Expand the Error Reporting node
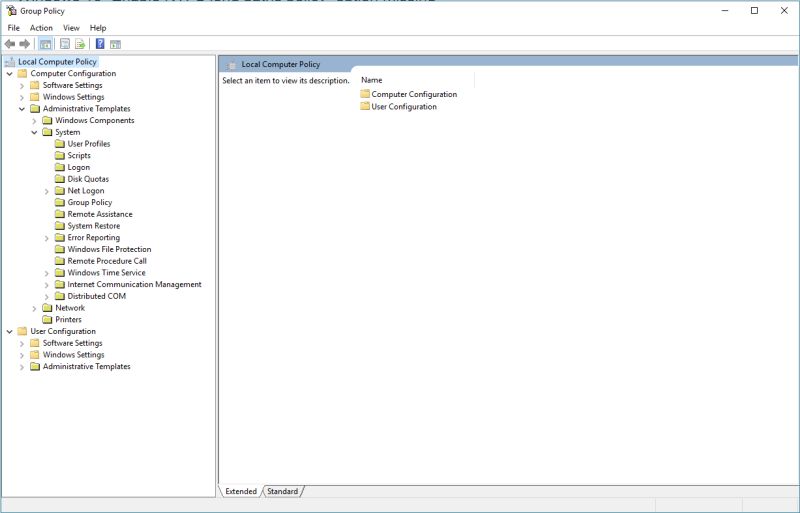 46,238
